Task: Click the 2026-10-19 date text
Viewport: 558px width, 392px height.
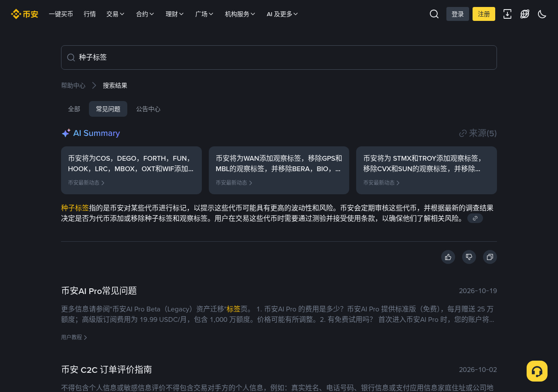Action: (x=478, y=291)
